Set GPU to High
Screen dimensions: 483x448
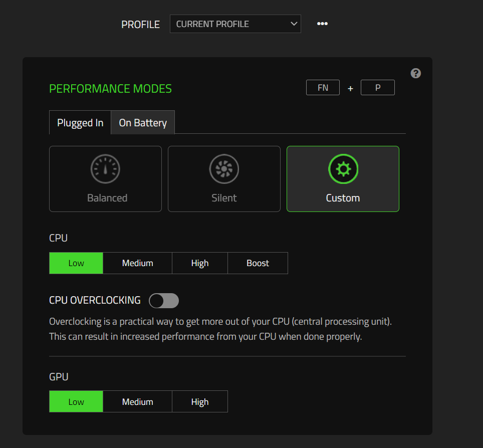[199, 402]
